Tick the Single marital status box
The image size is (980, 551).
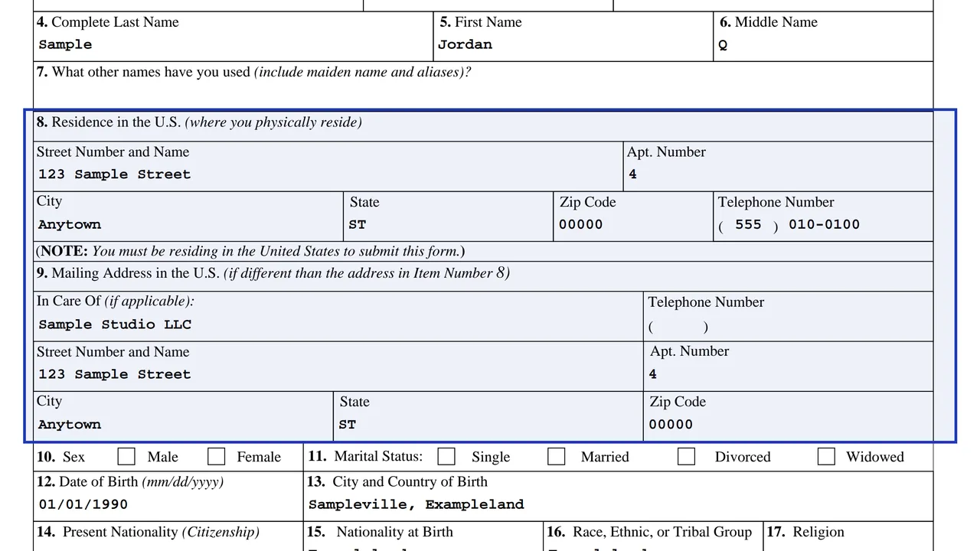(x=446, y=457)
